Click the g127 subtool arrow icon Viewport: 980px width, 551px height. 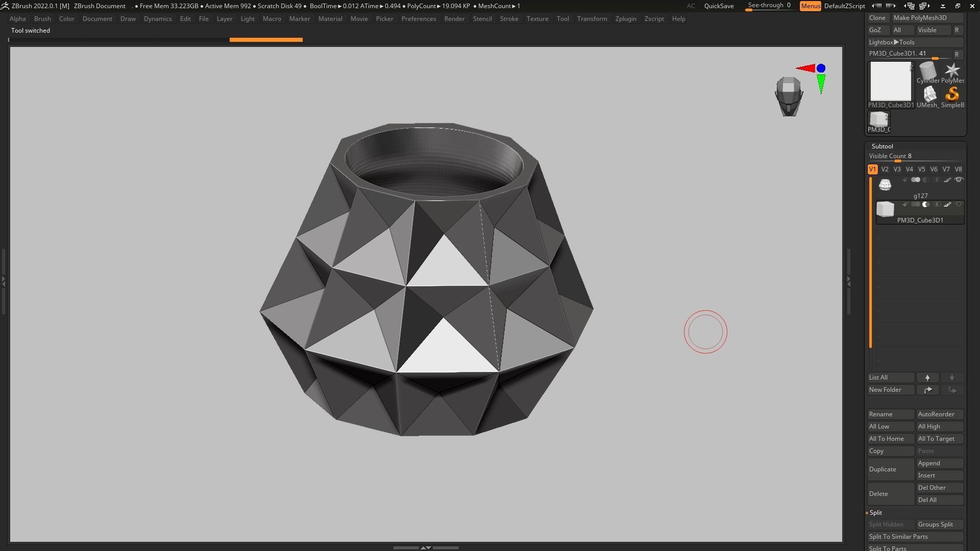905,180
